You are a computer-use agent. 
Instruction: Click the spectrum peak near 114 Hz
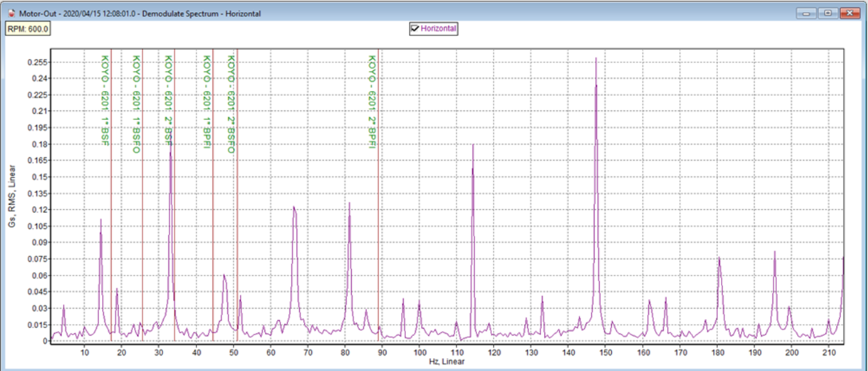[x=473, y=145]
